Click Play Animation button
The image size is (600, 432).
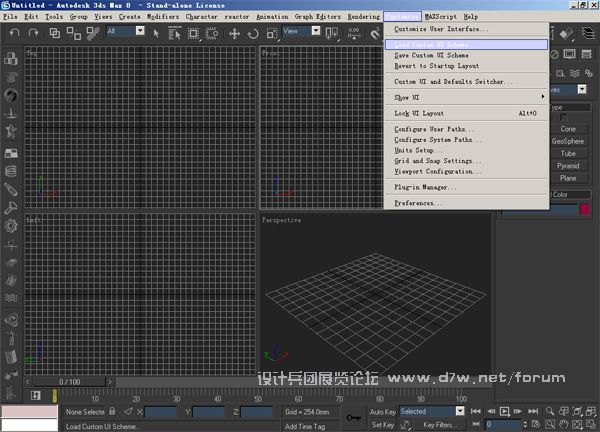click(505, 411)
